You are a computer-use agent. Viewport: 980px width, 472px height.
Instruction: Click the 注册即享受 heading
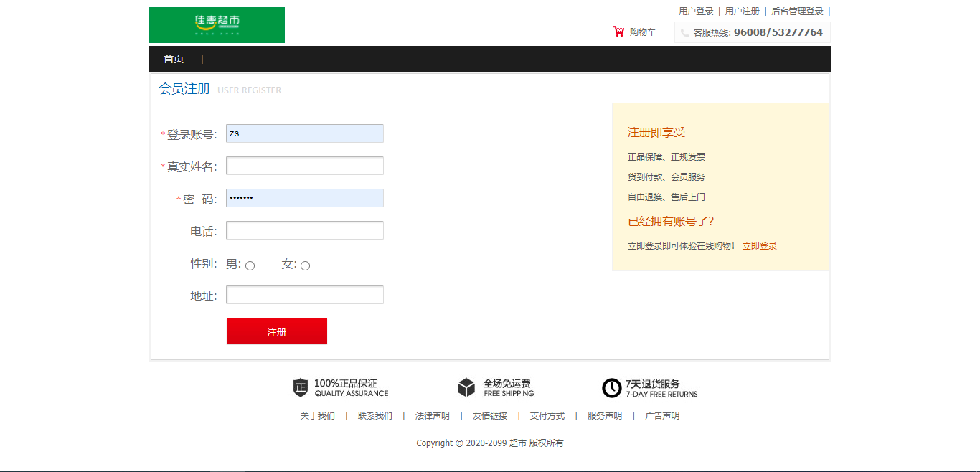coord(656,133)
